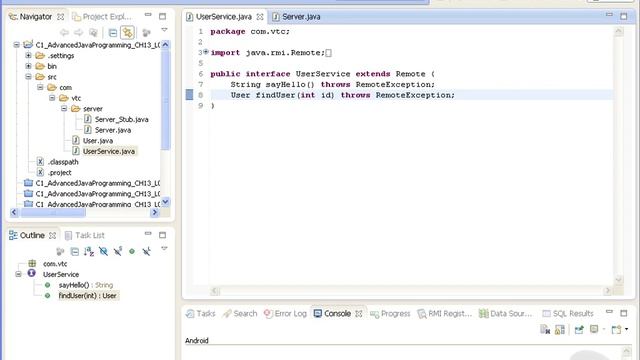Click Outline focus on active task icon
640x360 pixels.
pos(60,251)
